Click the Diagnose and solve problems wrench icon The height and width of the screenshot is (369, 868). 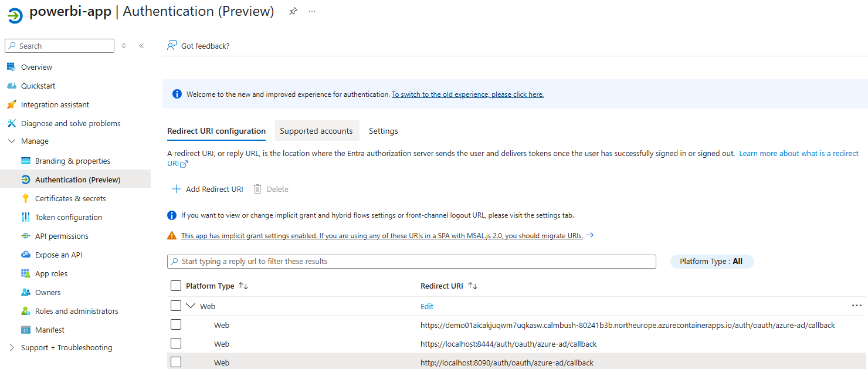pyautogui.click(x=11, y=123)
